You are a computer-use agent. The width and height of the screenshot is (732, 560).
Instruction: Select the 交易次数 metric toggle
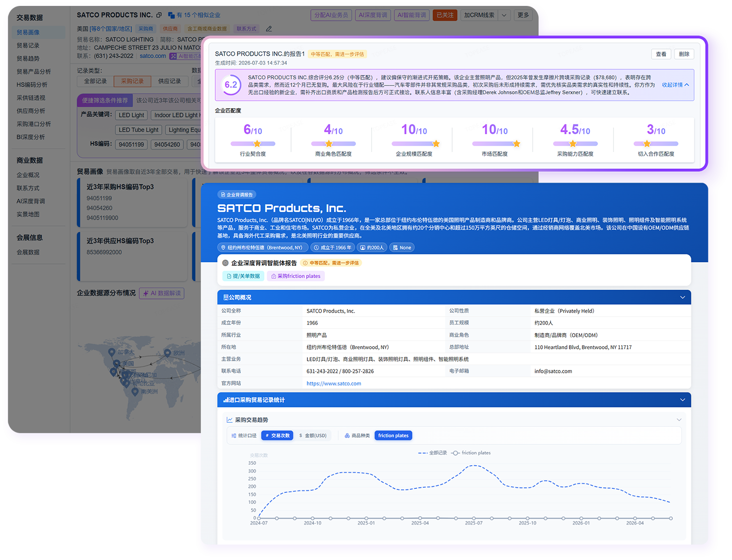pos(277,436)
